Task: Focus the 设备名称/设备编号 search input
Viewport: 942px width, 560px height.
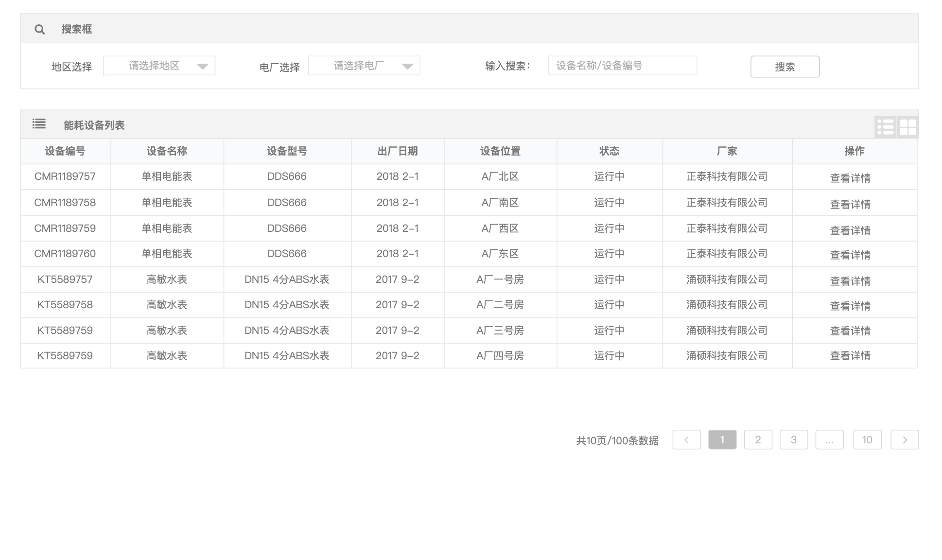Action: tap(622, 66)
